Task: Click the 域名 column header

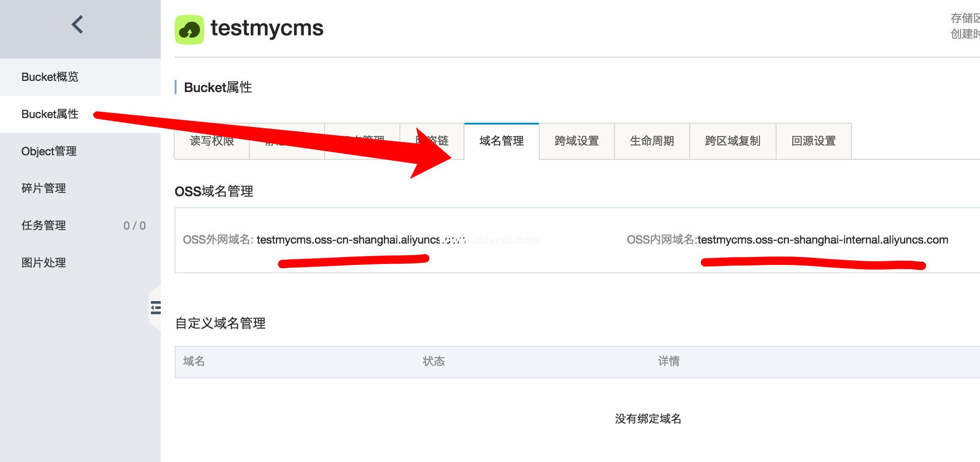Action: point(194,361)
